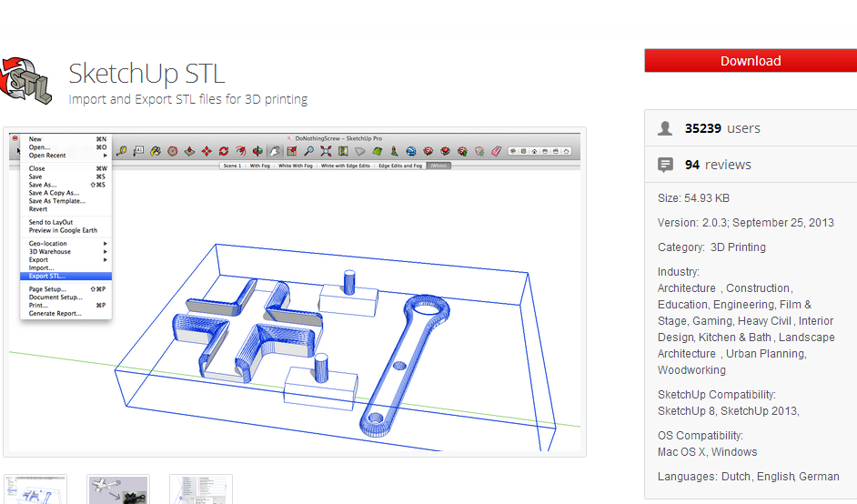
Task: Choose Send to LayOut menu entry
Action: tap(66, 222)
